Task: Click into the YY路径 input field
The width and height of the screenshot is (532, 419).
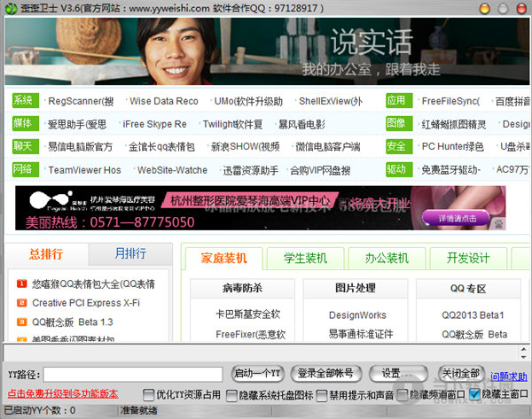Action: [133, 374]
